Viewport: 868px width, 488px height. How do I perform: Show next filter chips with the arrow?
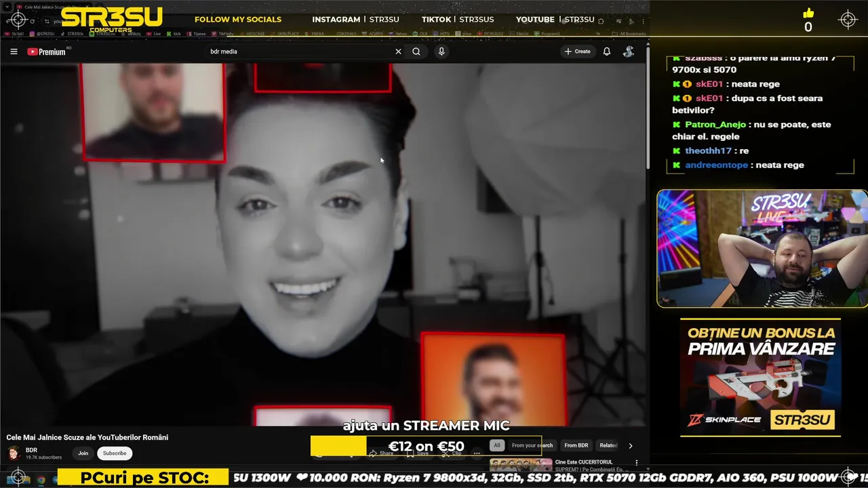pos(631,446)
